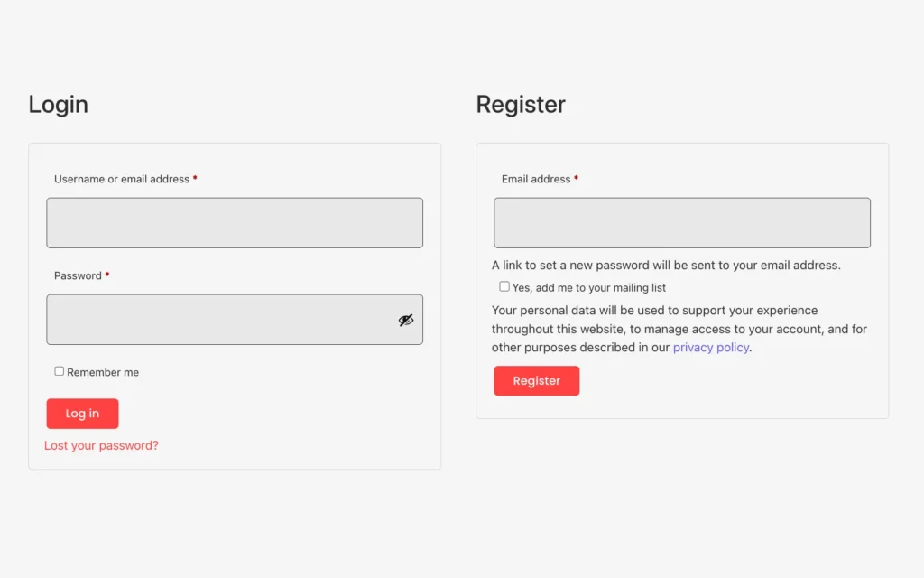Click the Password field label
The image size is (924, 578).
[78, 275]
